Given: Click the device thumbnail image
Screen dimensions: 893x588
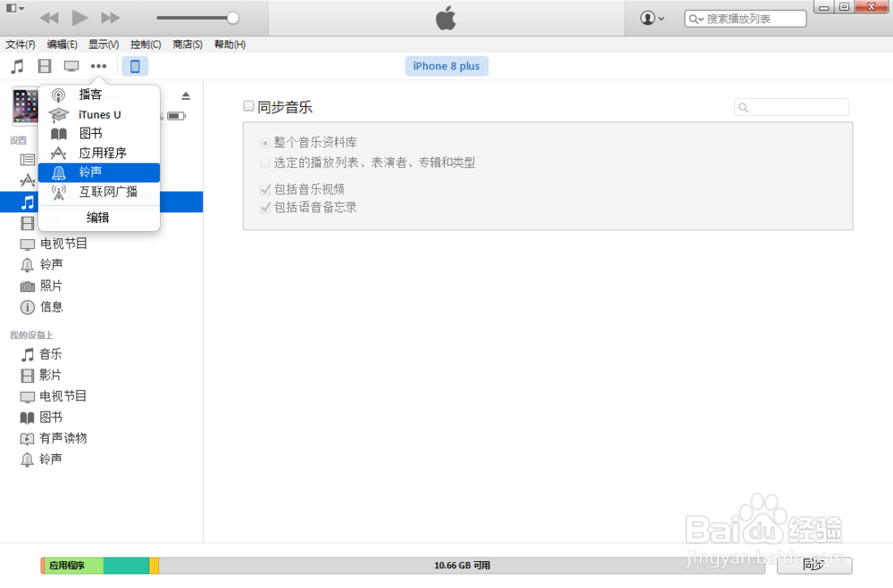Looking at the screenshot, I should (x=25, y=106).
